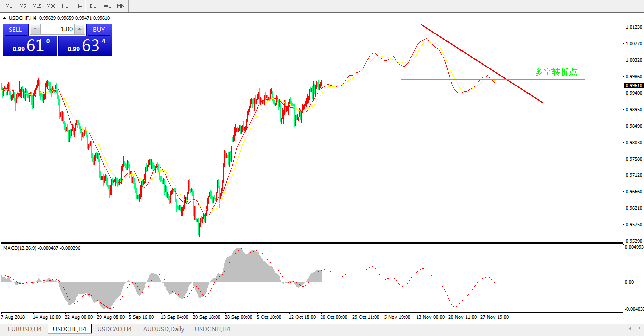Select the green horizontal support line
Screen dimensions: 644x336
(549, 80)
